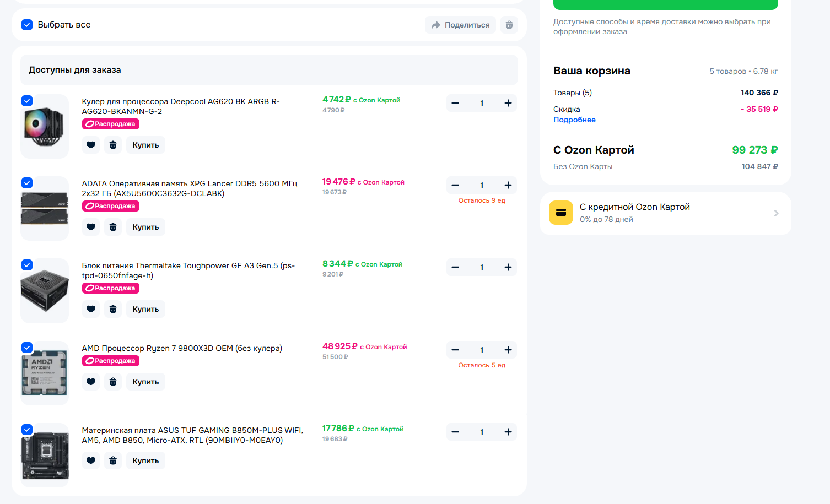Click "Купить" for ASUS TUF GAMING motherboard
Screen dimensions: 830x504
click(145, 460)
